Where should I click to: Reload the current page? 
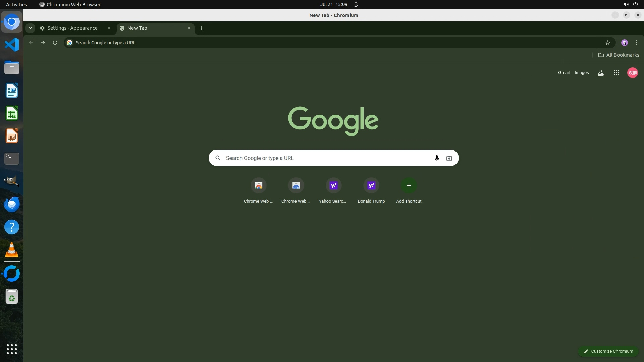55,43
